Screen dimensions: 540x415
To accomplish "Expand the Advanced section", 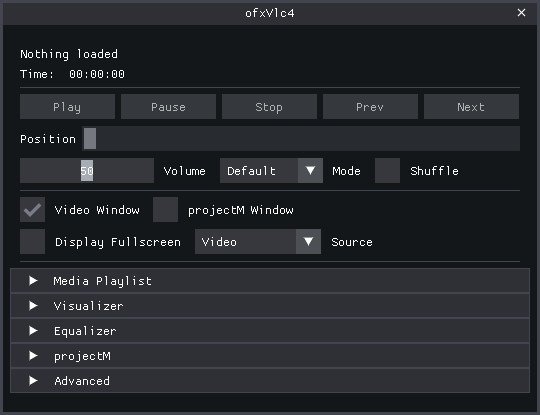I will click(270, 381).
